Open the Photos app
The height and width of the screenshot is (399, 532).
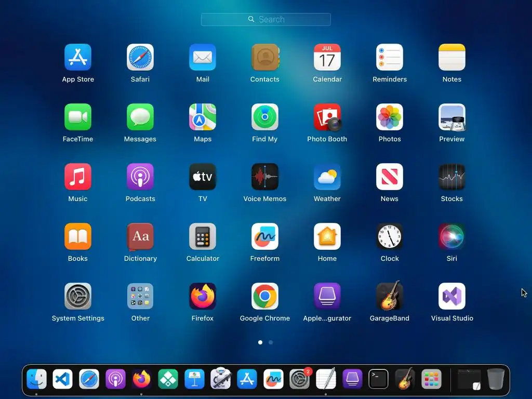[390, 117]
